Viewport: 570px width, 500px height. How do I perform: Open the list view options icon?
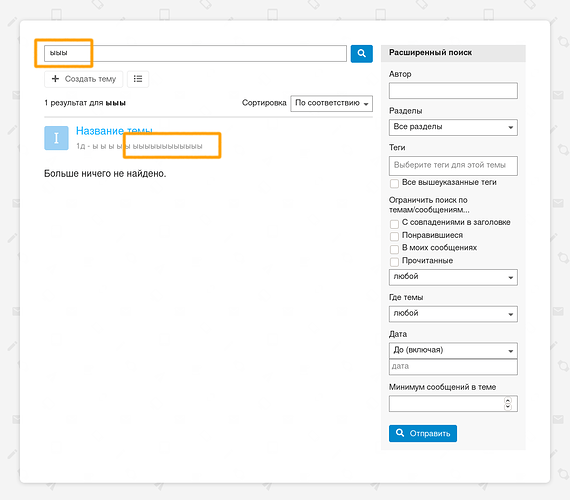(x=138, y=79)
